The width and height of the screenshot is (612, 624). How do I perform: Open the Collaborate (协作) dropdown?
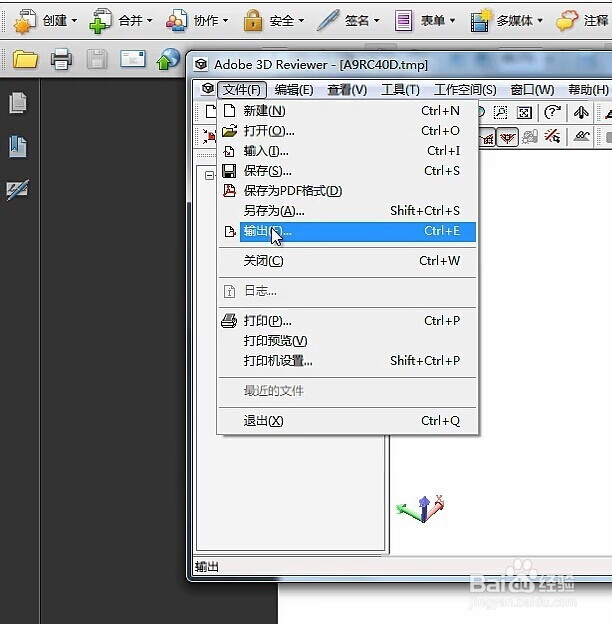point(197,21)
